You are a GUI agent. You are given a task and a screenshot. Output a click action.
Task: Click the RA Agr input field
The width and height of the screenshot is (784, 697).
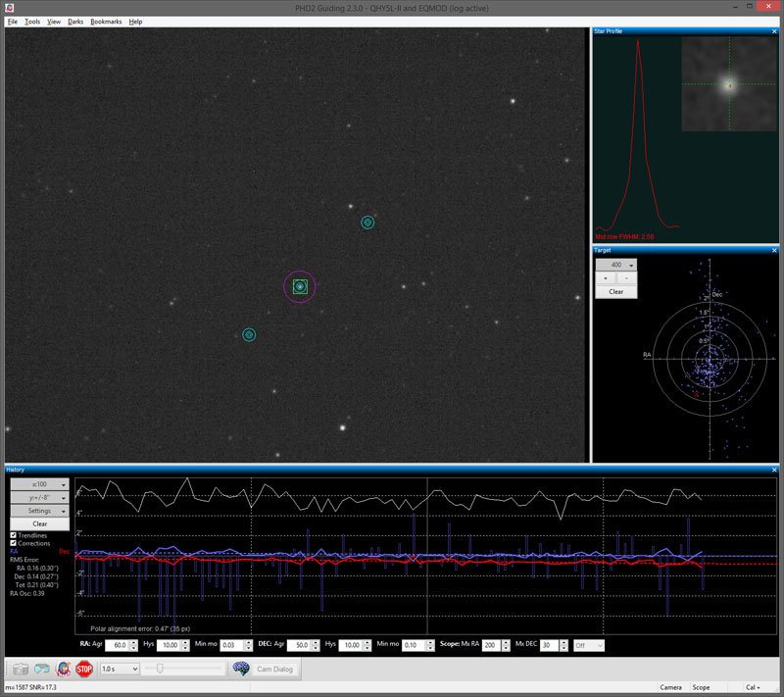tap(117, 645)
